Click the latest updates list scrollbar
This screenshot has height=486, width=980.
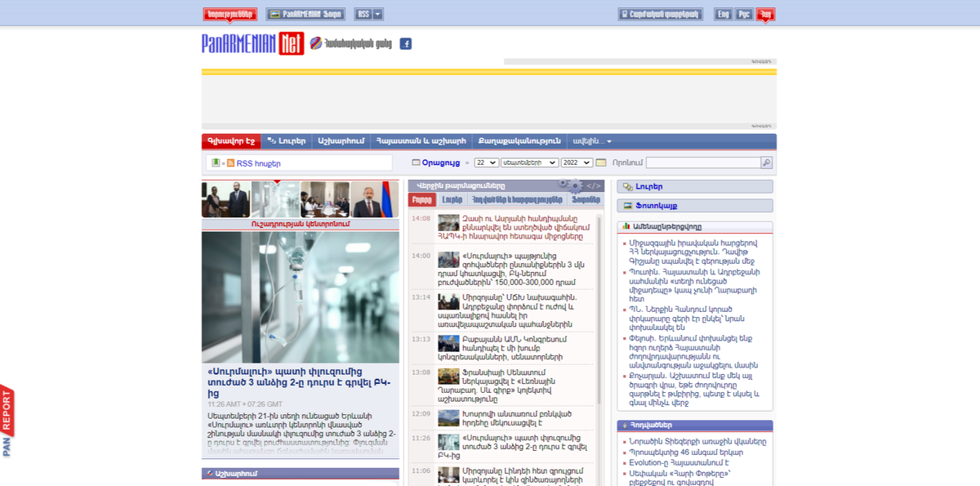tap(599, 310)
